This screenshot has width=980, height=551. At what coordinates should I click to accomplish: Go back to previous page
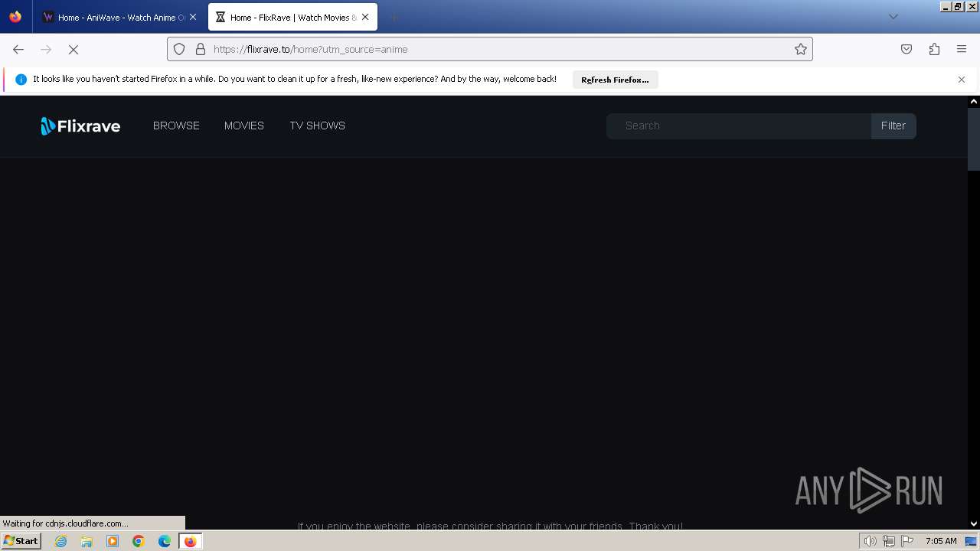coord(18,49)
